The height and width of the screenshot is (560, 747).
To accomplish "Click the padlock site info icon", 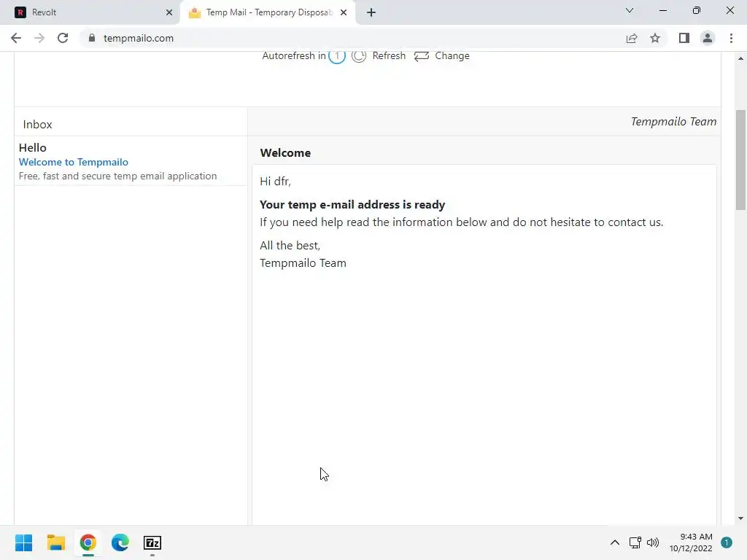I will pyautogui.click(x=91, y=38).
